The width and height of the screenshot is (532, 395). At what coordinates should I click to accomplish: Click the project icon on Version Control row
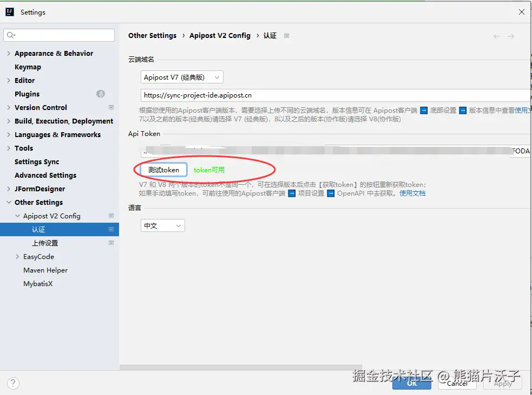[x=111, y=107]
